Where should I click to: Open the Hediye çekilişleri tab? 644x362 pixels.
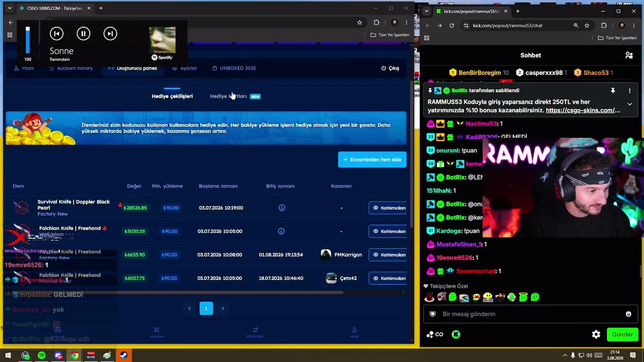172,96
